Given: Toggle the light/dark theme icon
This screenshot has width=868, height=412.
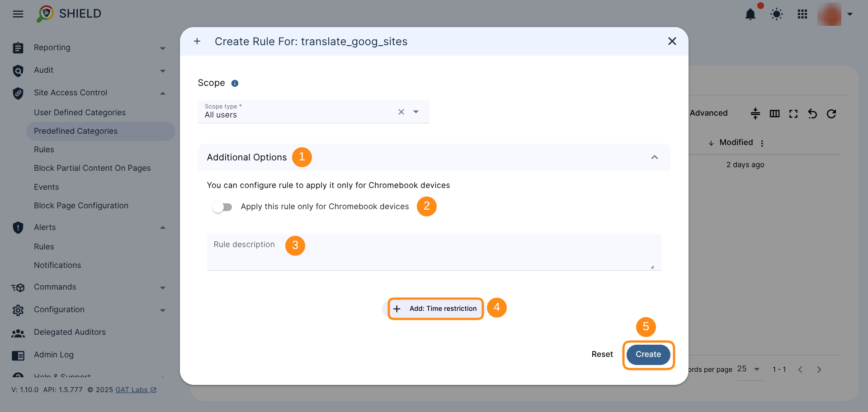Looking at the screenshot, I should (x=777, y=14).
